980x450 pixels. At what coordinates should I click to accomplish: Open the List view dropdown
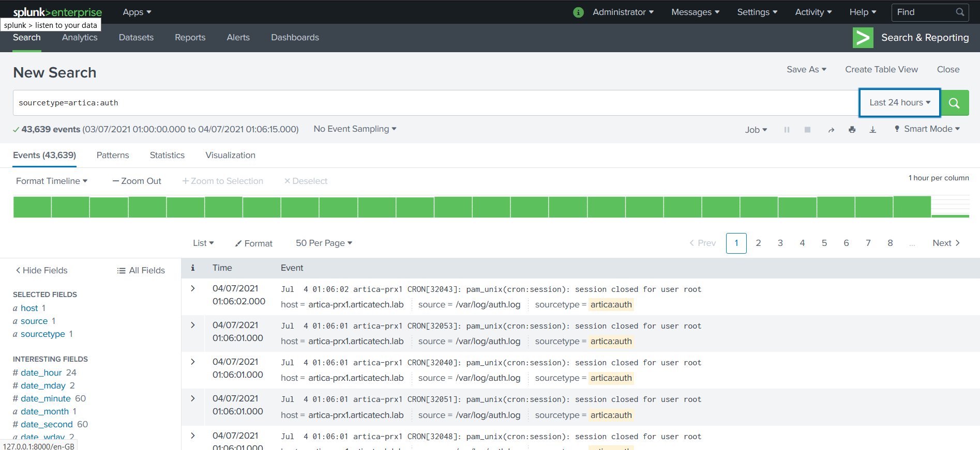pyautogui.click(x=203, y=243)
